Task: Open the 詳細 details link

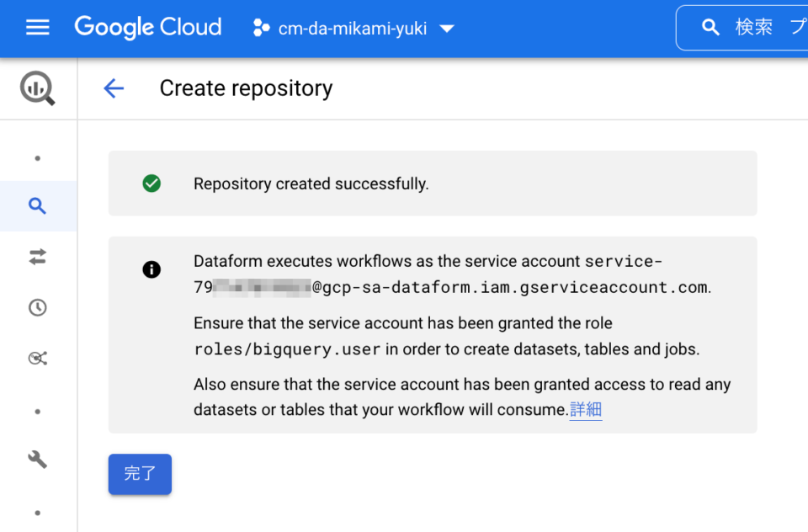Action: (586, 409)
